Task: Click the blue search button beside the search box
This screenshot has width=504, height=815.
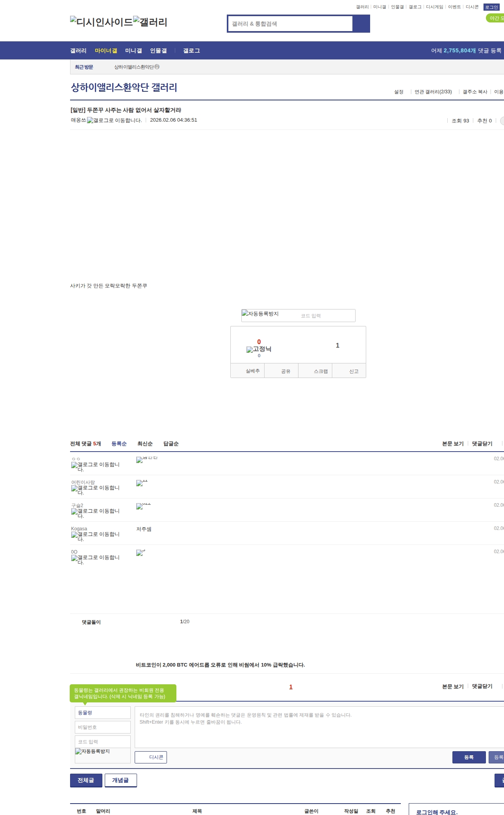Action: coord(361,24)
